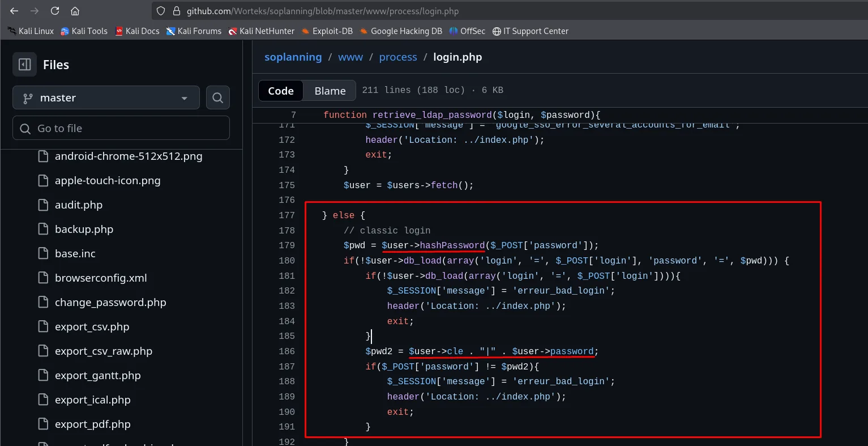Open the IT Support Center bookmark
The image size is (868, 446).
coord(531,31)
